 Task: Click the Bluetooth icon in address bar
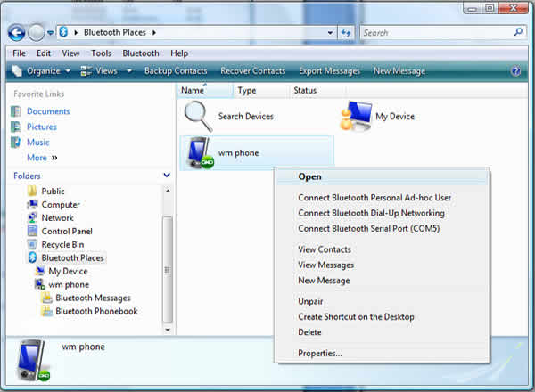[x=63, y=32]
